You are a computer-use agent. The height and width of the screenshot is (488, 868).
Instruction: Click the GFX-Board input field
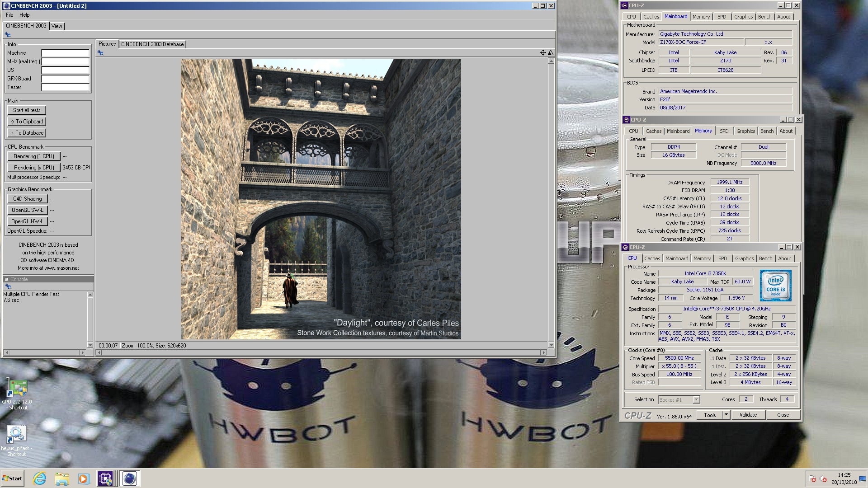coord(66,79)
